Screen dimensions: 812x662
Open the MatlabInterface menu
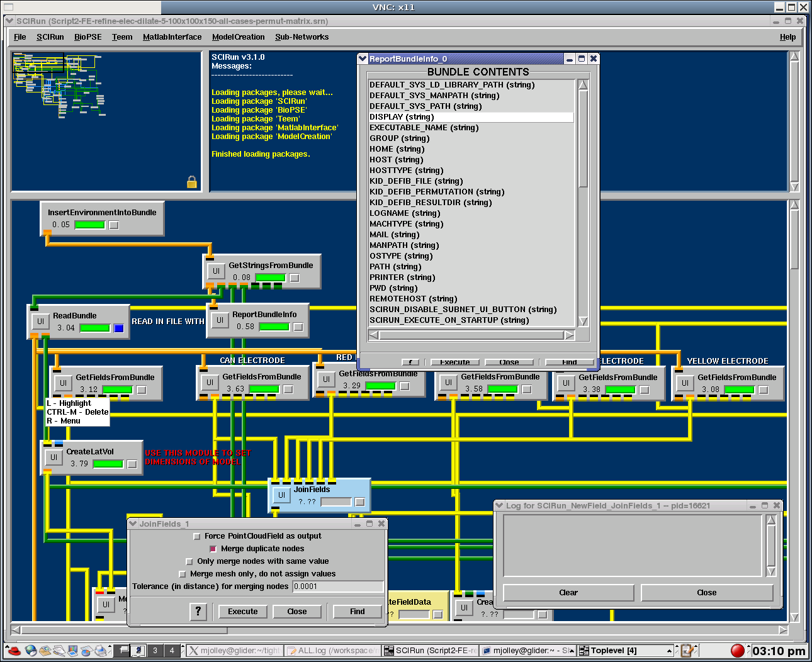point(172,37)
